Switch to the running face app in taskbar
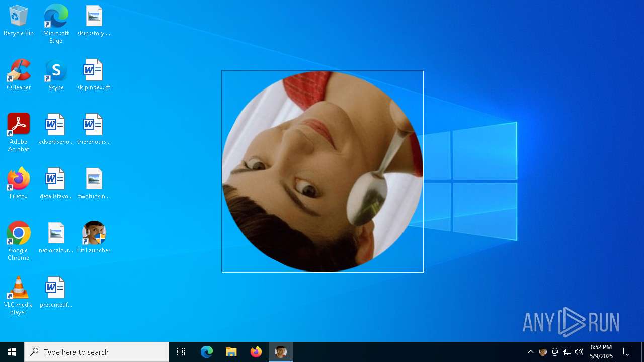The image size is (644, 362). [281, 352]
